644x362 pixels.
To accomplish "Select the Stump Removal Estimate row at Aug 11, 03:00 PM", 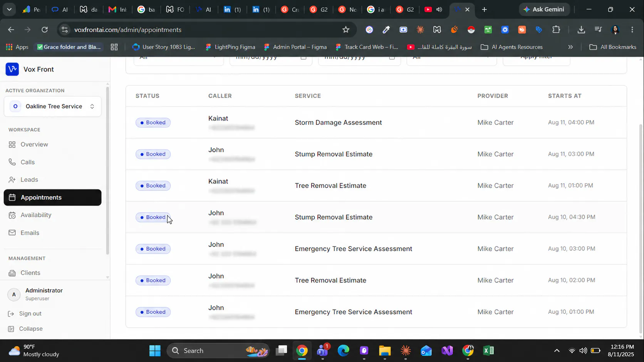I will 376,154.
